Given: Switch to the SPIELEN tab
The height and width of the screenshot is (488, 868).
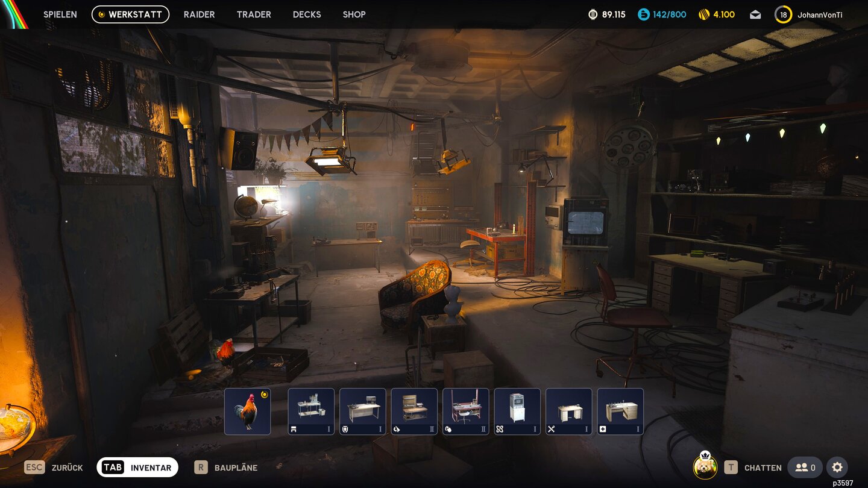Looking at the screenshot, I should point(60,14).
